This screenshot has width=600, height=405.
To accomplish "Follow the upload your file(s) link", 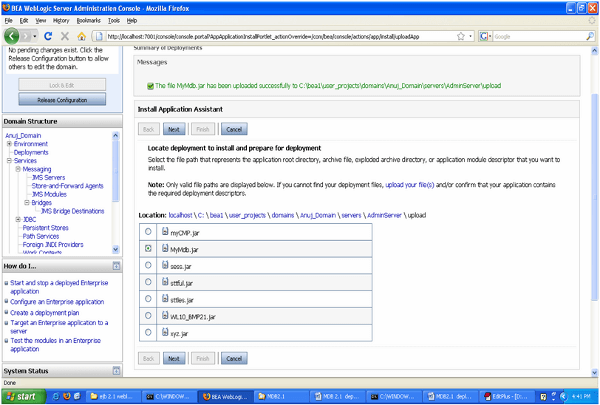I will [x=409, y=185].
